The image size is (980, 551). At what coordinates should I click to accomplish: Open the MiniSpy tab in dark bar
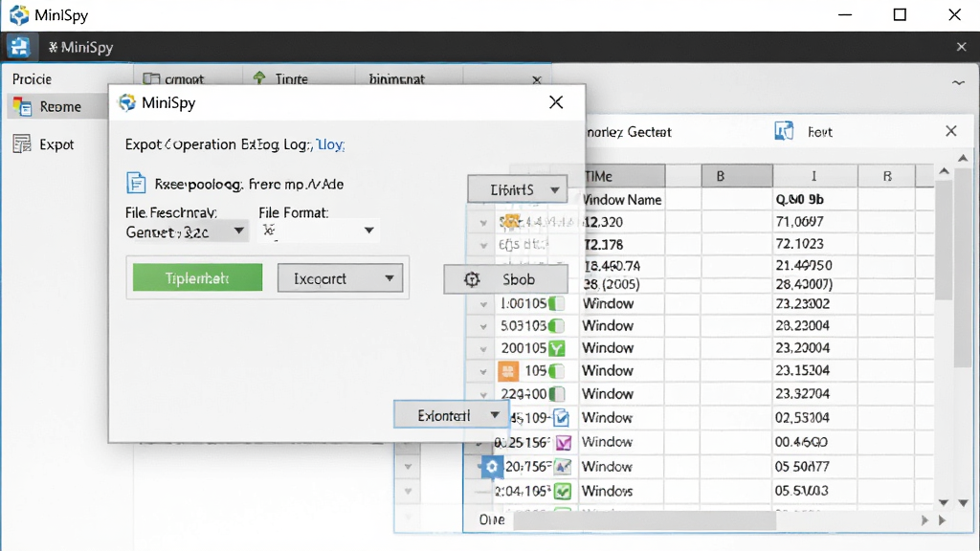click(x=80, y=48)
